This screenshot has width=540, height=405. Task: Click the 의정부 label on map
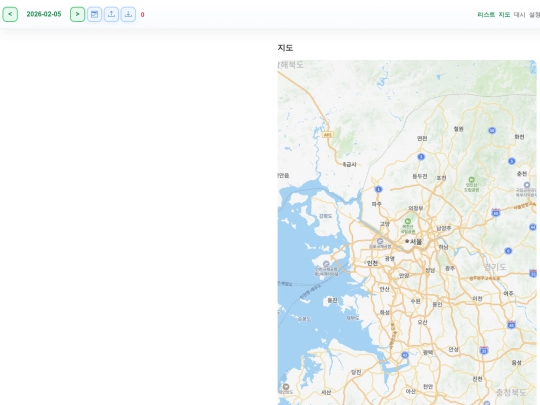[x=416, y=208]
